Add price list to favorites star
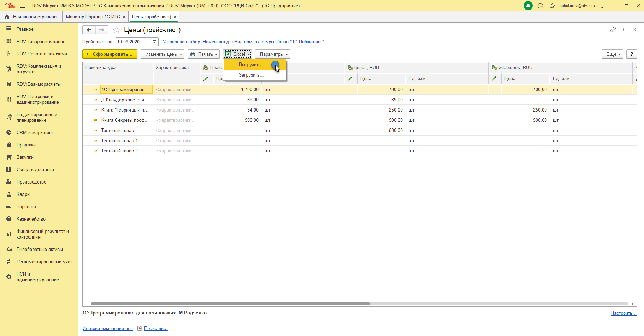Image resolution: width=644 pixels, height=336 pixels. click(x=116, y=30)
